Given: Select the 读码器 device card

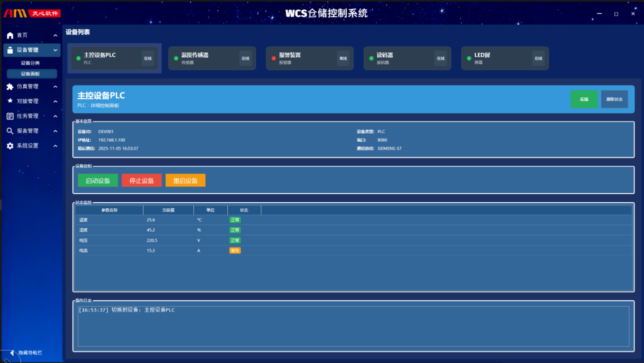Looking at the screenshot, I should tap(407, 58).
